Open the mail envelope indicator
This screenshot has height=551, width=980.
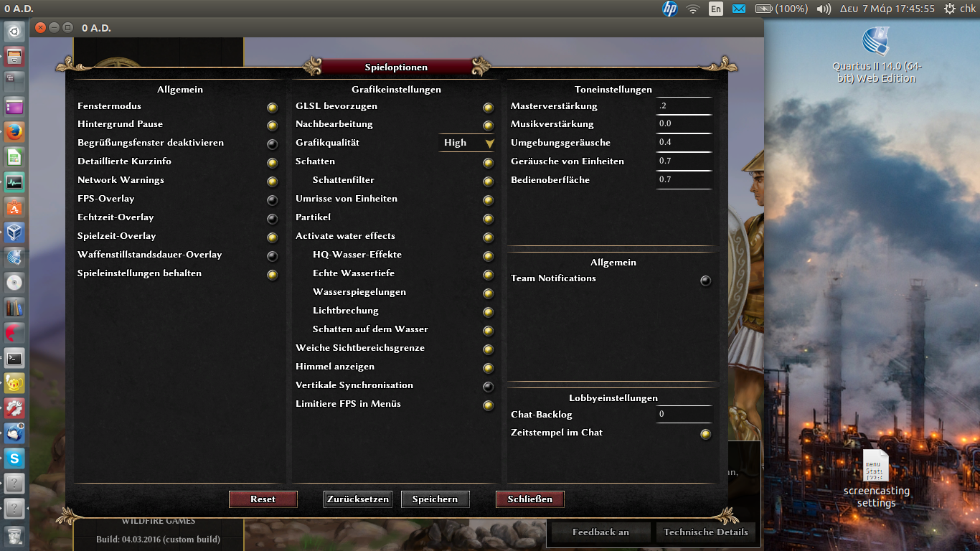tap(739, 9)
